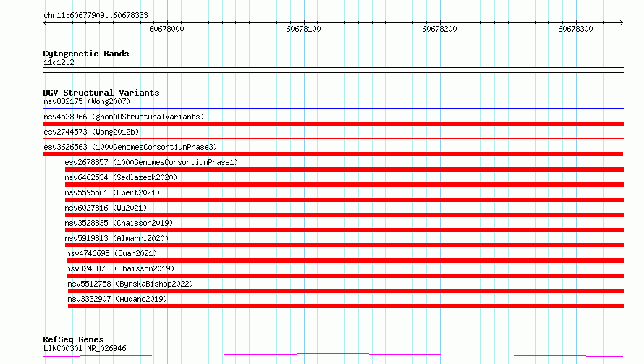This screenshot has height=364, width=644.
Task: Click ruler position 60678100 label
Action: pyautogui.click(x=303, y=29)
